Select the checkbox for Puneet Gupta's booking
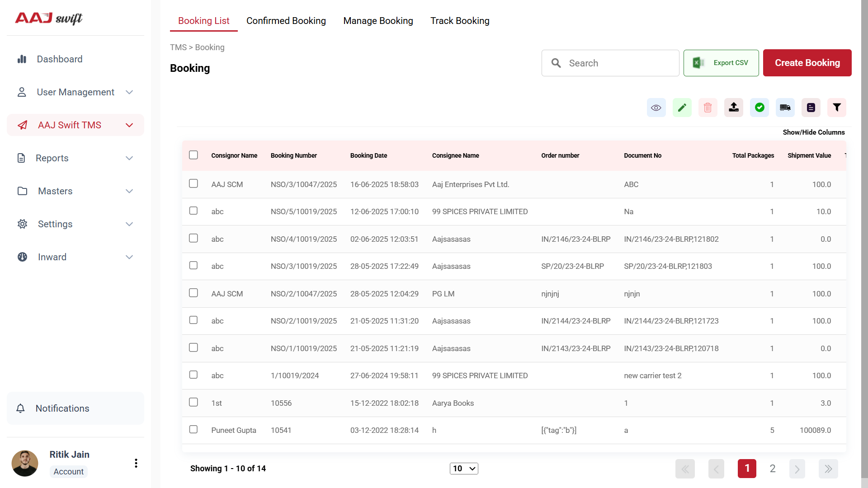868x488 pixels. (x=193, y=429)
